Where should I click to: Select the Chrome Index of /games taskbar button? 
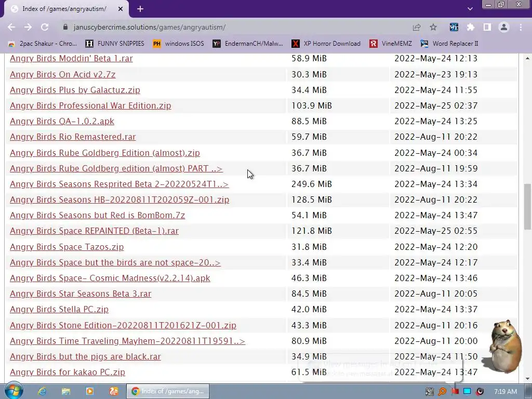tap(168, 391)
